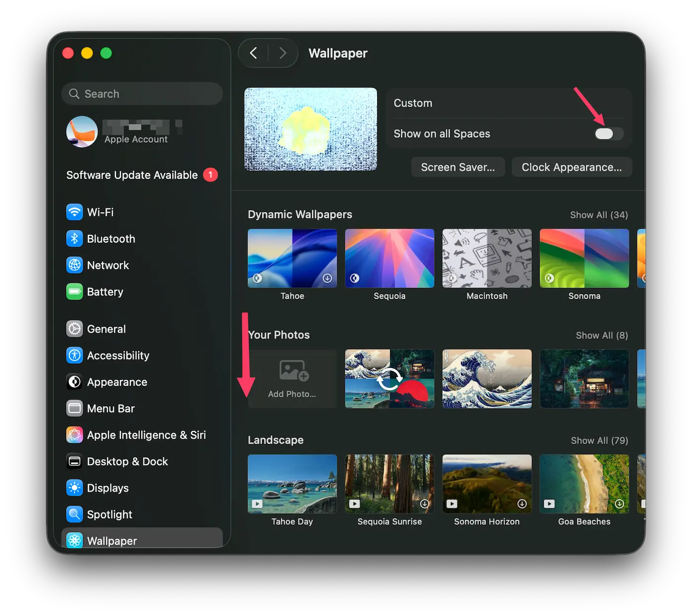Select the shuffle photos wallpaper thumbnail
692x616 pixels.
click(389, 379)
